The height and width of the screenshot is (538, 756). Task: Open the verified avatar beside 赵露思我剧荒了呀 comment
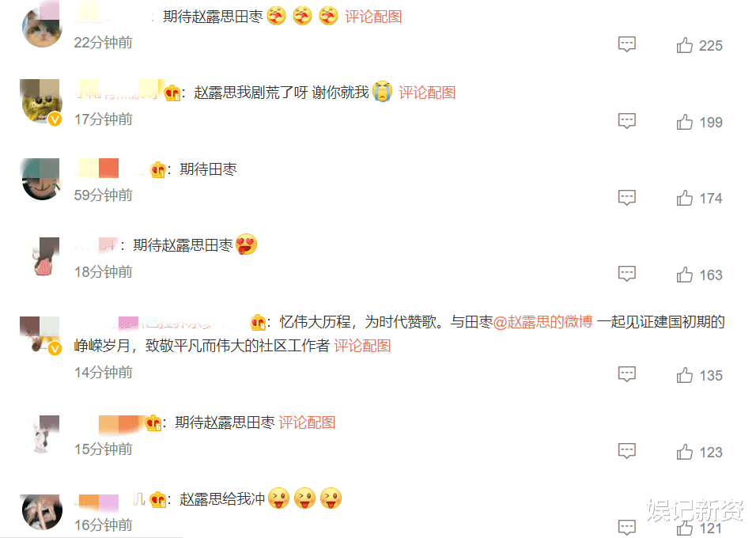click(42, 102)
